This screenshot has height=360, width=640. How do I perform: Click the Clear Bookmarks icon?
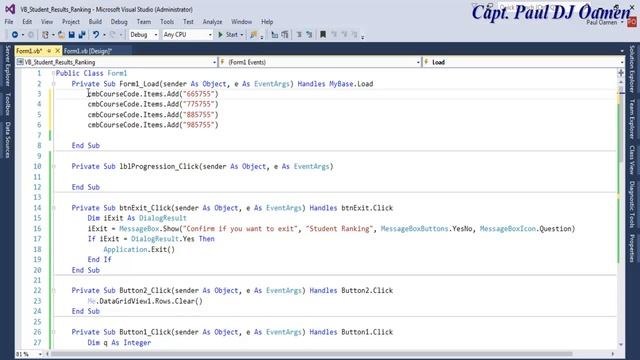tap(354, 35)
